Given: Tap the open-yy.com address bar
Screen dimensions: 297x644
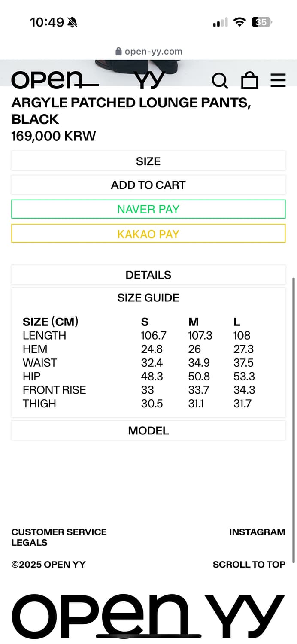Looking at the screenshot, I should click(x=153, y=52).
